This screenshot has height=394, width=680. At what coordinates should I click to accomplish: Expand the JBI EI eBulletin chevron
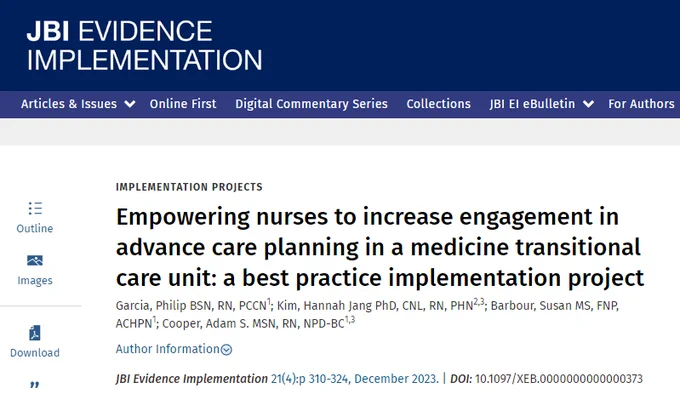pyautogui.click(x=588, y=104)
